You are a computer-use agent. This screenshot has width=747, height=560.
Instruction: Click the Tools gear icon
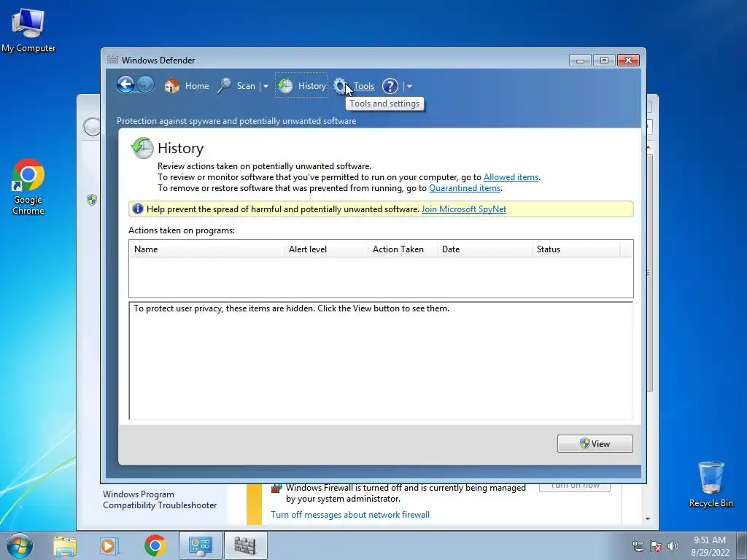340,86
